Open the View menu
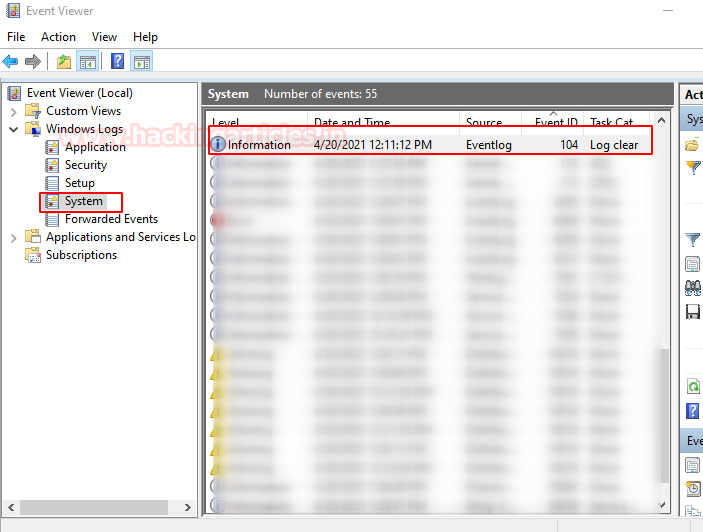The height and width of the screenshot is (532, 703). 104,37
